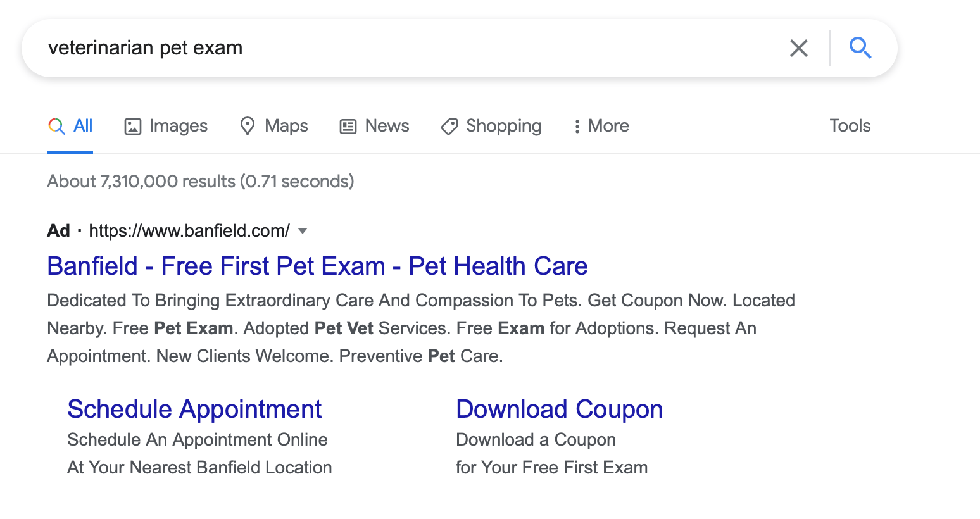Viewport: 980px width, 519px height.
Task: Open the Shopping results tab
Action: [x=503, y=126]
